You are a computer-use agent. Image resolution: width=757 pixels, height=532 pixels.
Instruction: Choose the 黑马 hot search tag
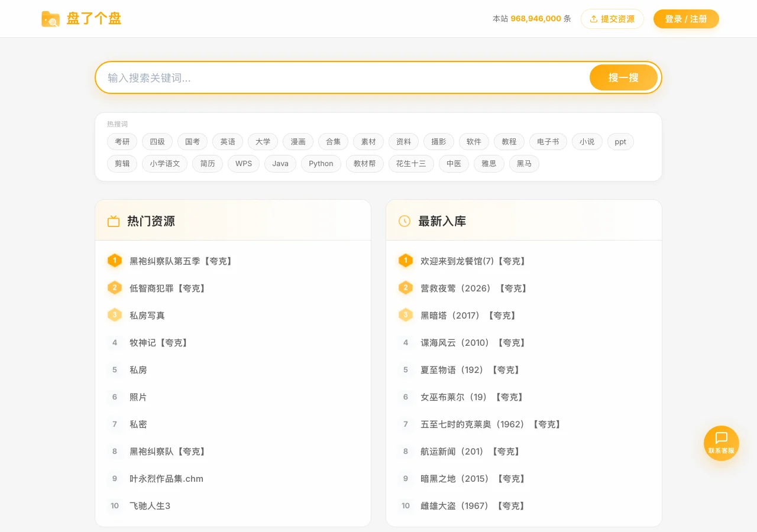click(524, 164)
